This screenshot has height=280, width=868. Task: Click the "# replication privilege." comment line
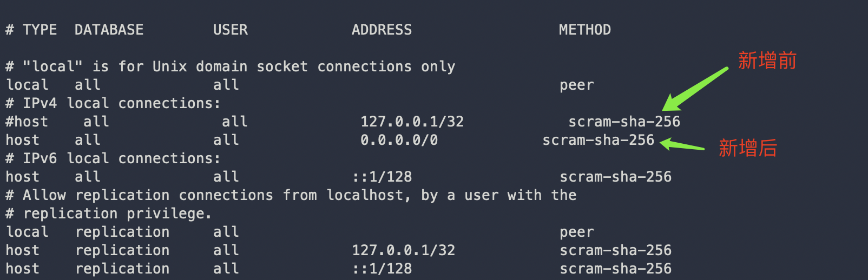coord(108,214)
